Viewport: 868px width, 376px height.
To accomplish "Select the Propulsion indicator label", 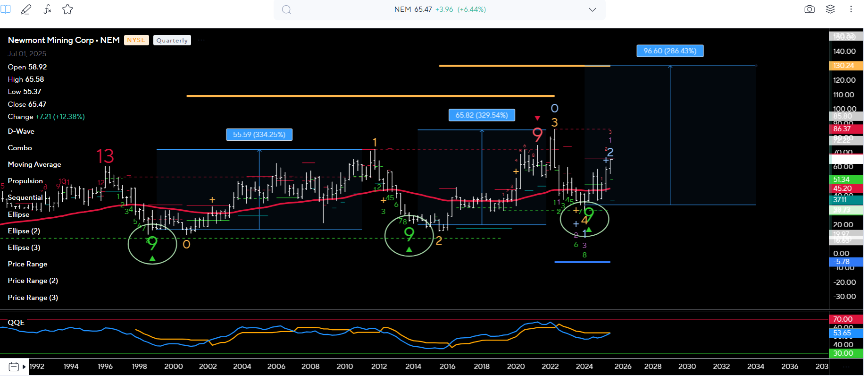I will point(25,181).
